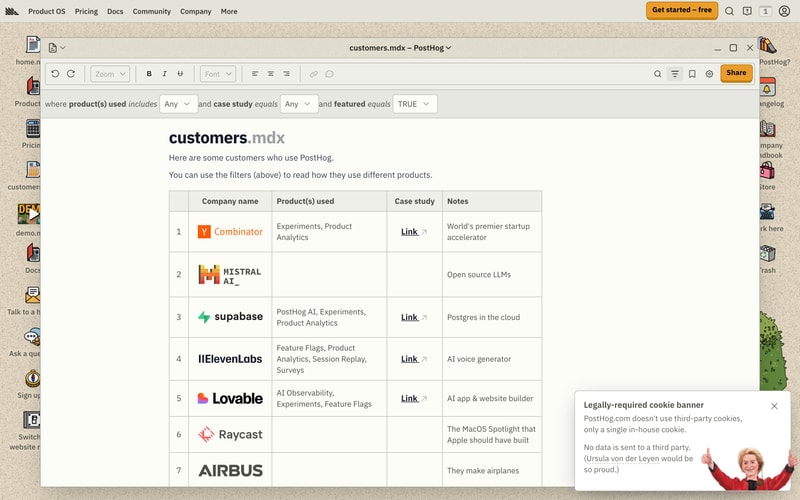Screen dimensions: 800x500
Task: Open Lovable case study Link
Action: [x=414, y=398]
